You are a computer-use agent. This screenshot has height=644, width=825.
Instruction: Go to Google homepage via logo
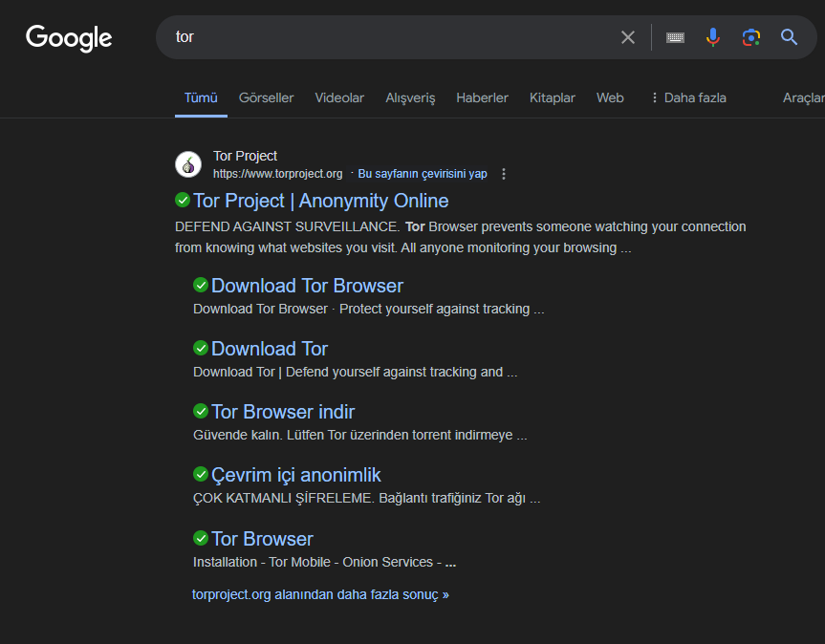[69, 38]
